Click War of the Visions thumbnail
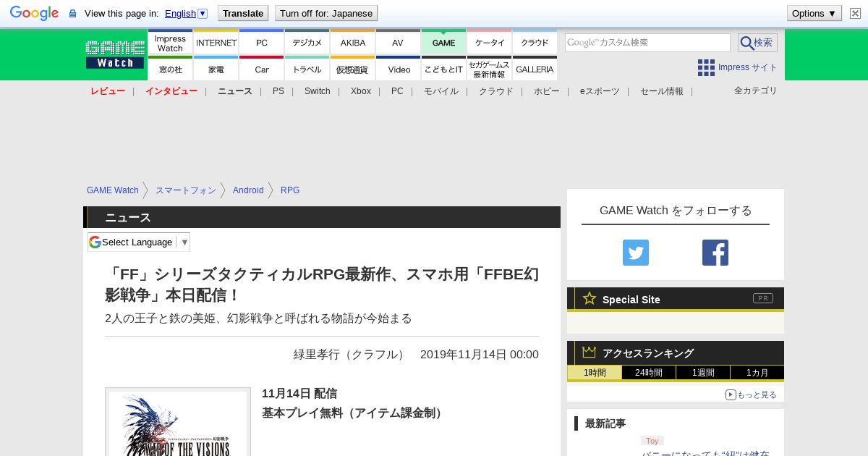This screenshot has width=868, height=456. pos(178,423)
